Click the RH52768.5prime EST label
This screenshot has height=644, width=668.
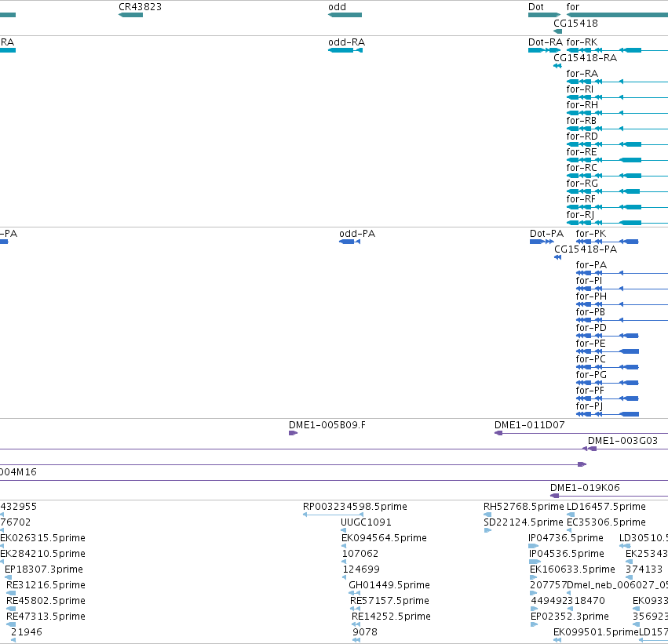pyautogui.click(x=524, y=507)
